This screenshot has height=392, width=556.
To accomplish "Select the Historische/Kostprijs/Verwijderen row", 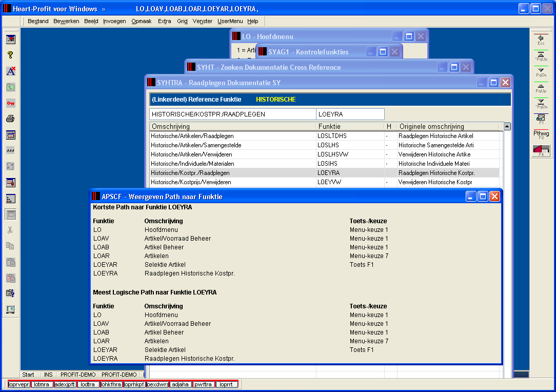I will coord(325,182).
